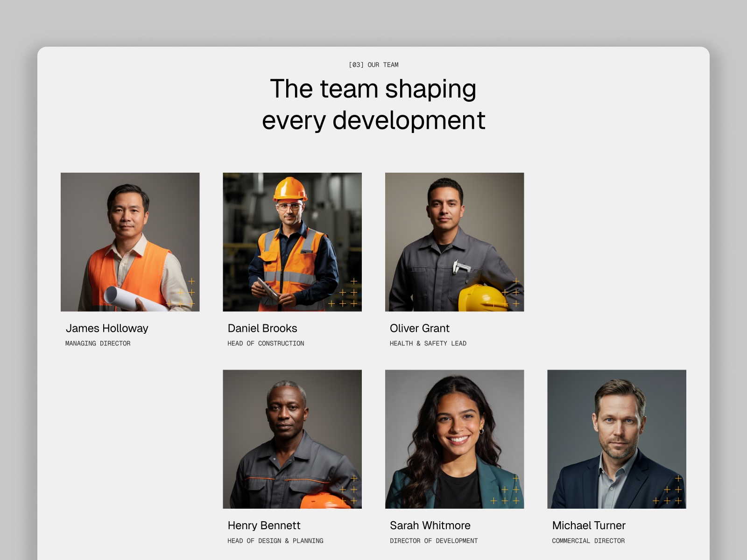
Task: Open Daniel Brooks' profile photo
Action: (x=292, y=242)
